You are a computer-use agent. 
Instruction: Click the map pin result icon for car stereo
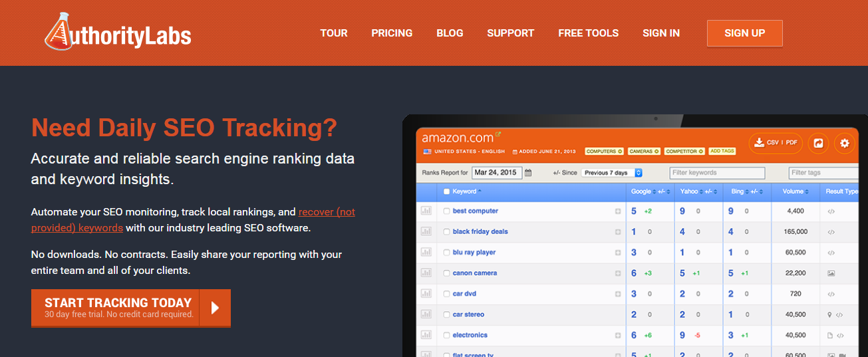pyautogui.click(x=829, y=314)
